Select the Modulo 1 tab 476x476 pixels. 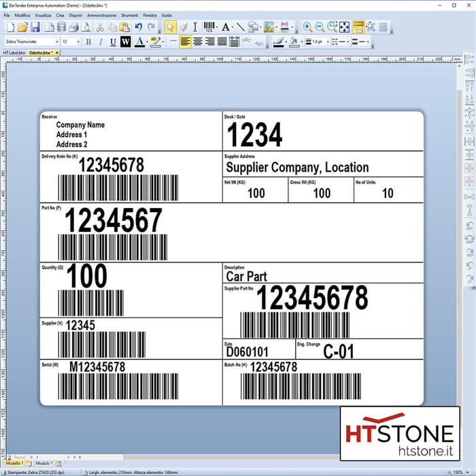pyautogui.click(x=44, y=463)
